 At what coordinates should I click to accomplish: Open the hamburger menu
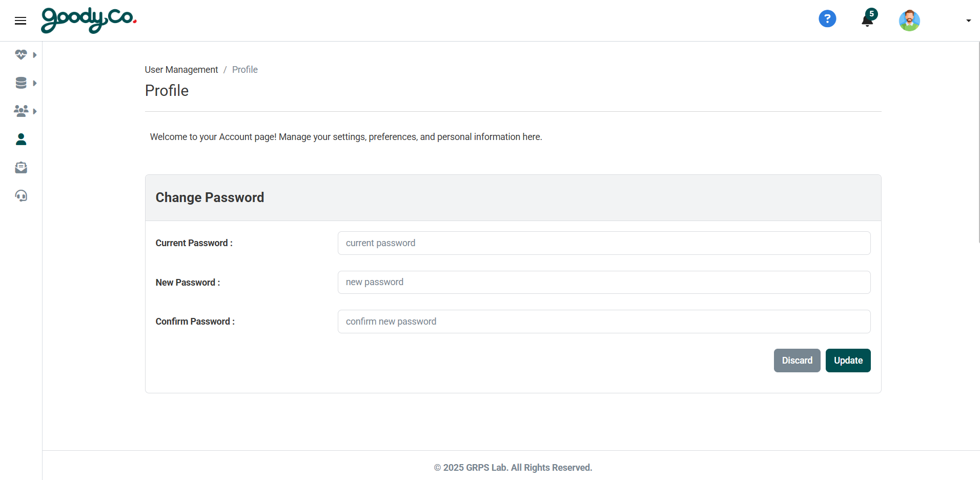pos(21,21)
